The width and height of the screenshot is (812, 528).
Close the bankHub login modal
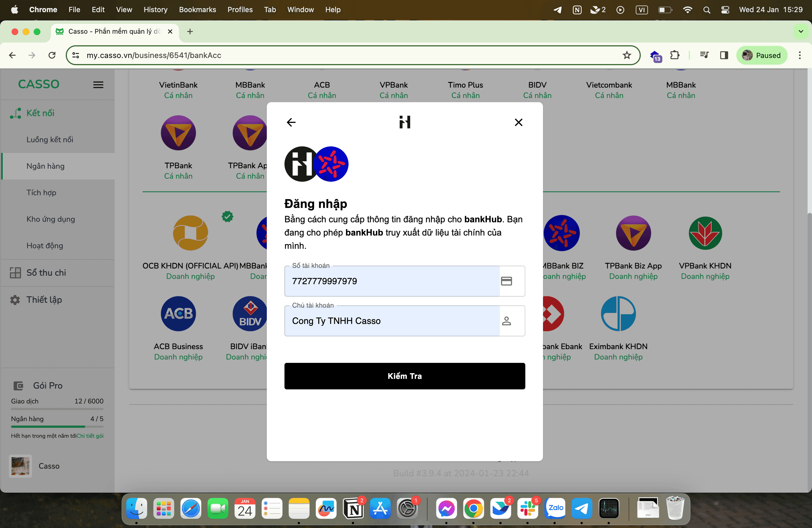point(518,122)
